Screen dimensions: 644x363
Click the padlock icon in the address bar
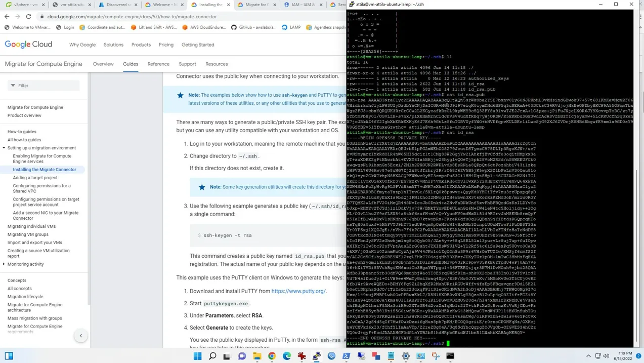pyautogui.click(x=42, y=17)
